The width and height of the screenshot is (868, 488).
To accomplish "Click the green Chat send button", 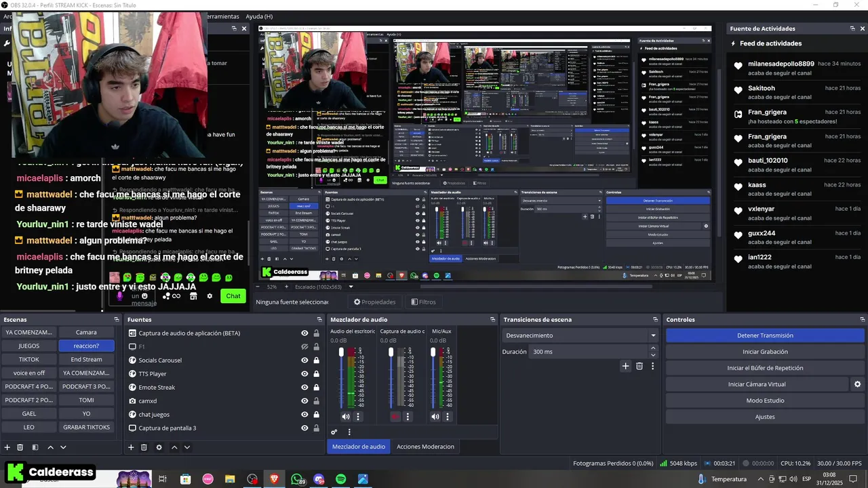I will tap(233, 296).
